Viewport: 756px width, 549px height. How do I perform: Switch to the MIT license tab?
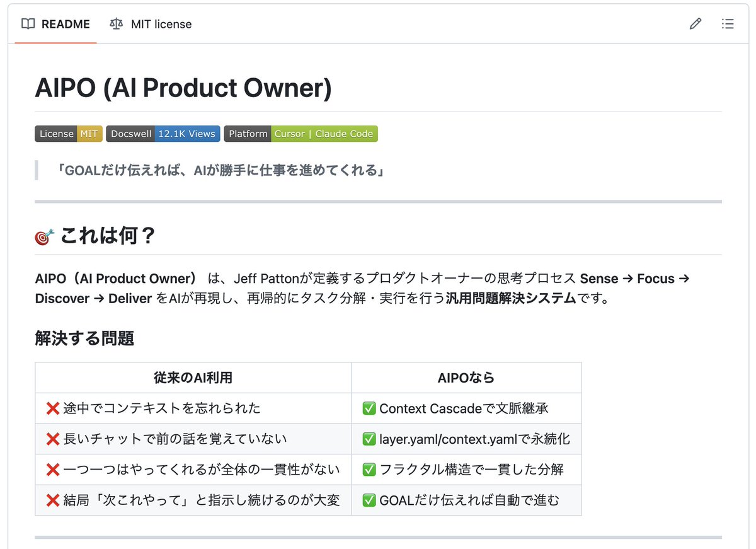pyautogui.click(x=151, y=24)
